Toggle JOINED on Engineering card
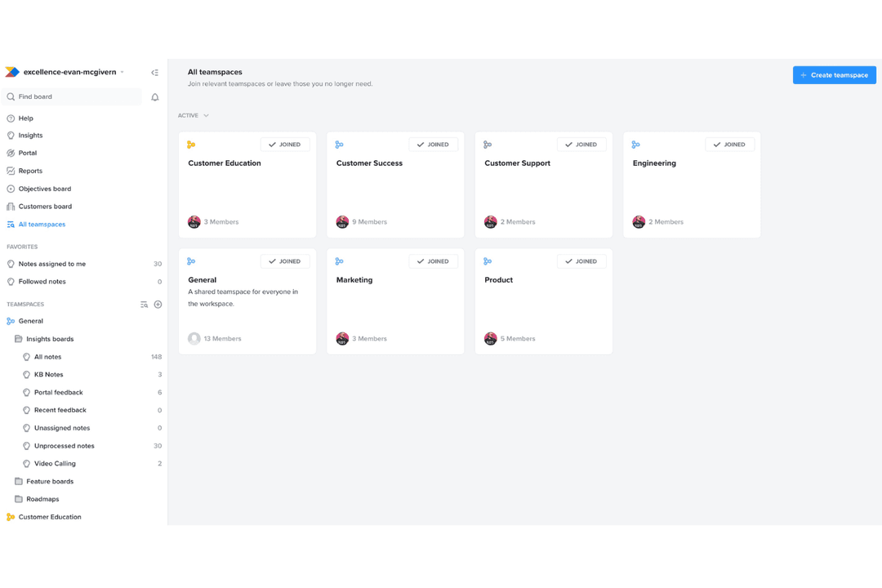This screenshot has height=588, width=882. click(729, 145)
